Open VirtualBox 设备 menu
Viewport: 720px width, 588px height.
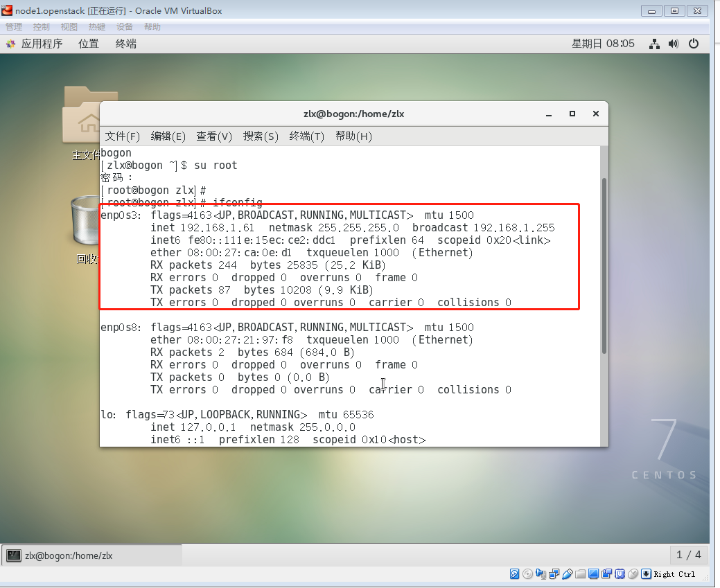click(x=125, y=27)
